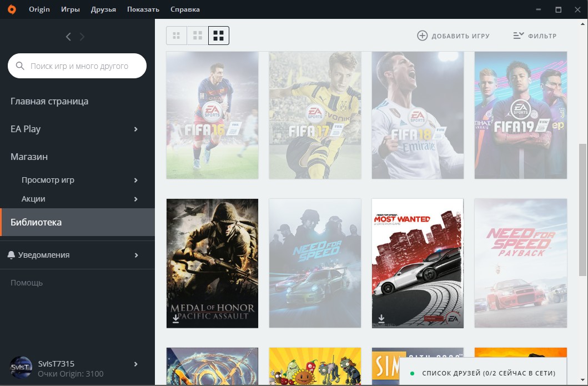Image resolution: width=588 pixels, height=386 pixels.
Task: Open the Друзья menu
Action: (103, 9)
